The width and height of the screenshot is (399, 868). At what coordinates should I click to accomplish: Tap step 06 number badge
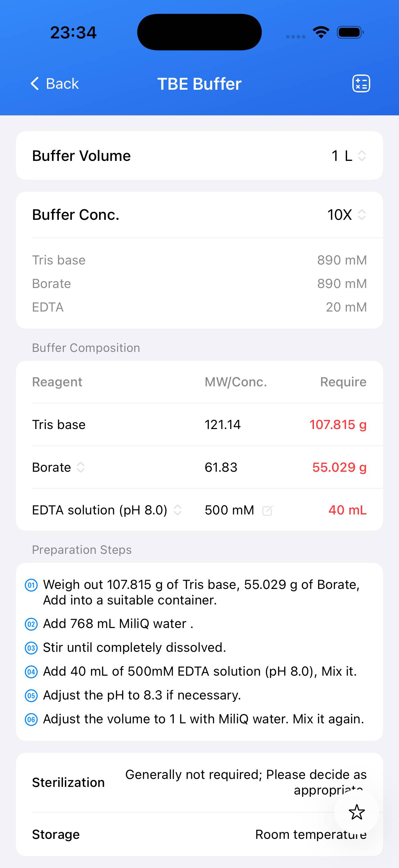(31, 719)
